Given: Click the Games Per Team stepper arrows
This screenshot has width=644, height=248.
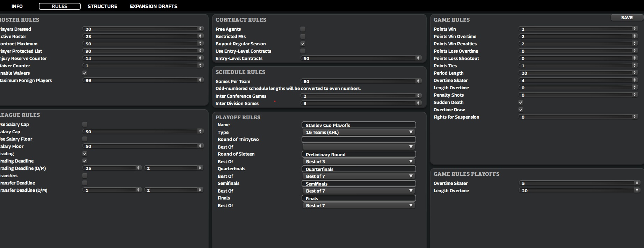Looking at the screenshot, I should coord(418,81).
